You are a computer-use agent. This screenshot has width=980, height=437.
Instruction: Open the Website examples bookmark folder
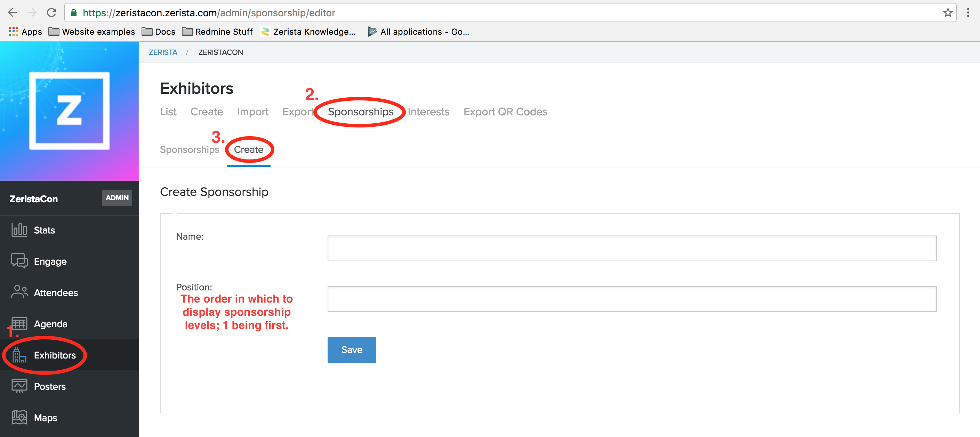pyautogui.click(x=92, y=32)
